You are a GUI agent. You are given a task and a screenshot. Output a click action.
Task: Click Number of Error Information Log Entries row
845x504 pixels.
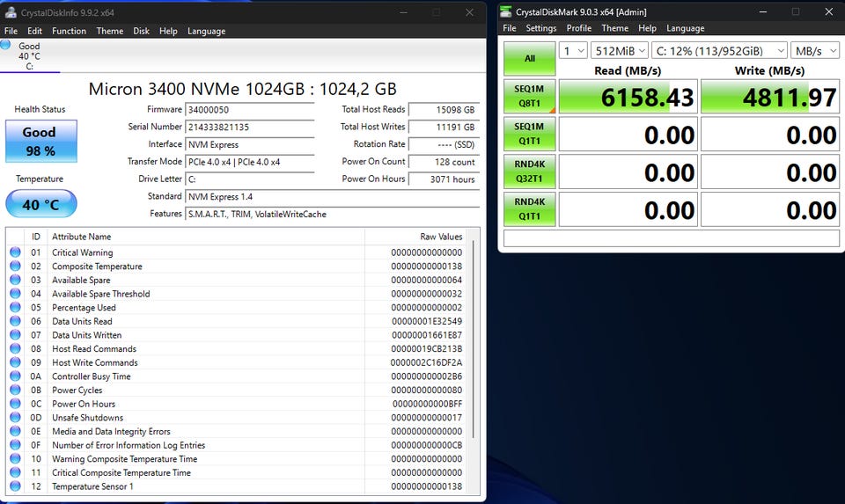click(236, 445)
